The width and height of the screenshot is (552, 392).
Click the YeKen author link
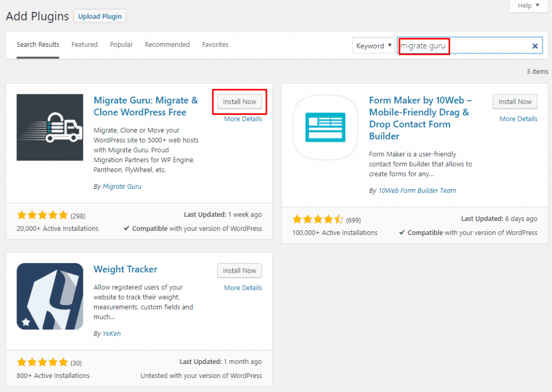pyautogui.click(x=112, y=334)
